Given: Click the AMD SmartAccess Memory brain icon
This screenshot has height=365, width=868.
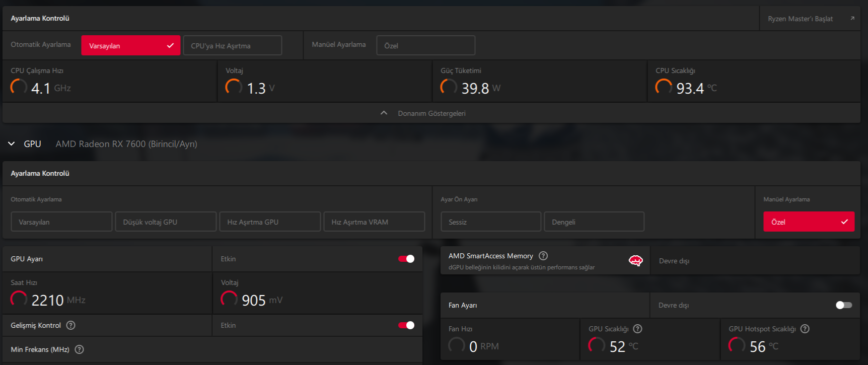Looking at the screenshot, I should click(x=635, y=260).
